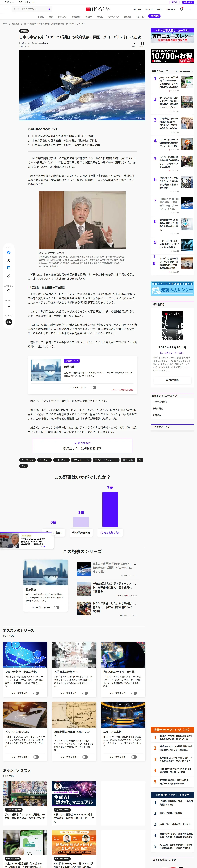Open 記者の眼 archive link
197x868 pixels.
[x=157, y=415]
